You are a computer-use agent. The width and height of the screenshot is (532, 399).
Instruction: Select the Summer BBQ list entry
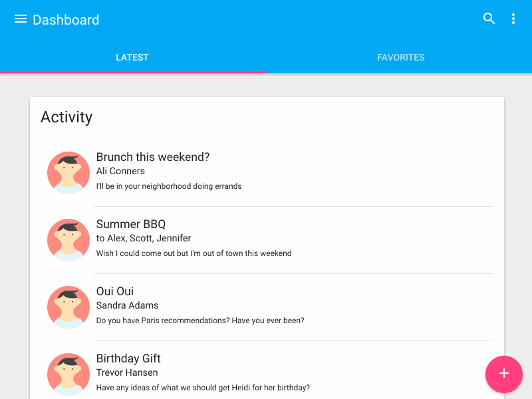coord(266,238)
